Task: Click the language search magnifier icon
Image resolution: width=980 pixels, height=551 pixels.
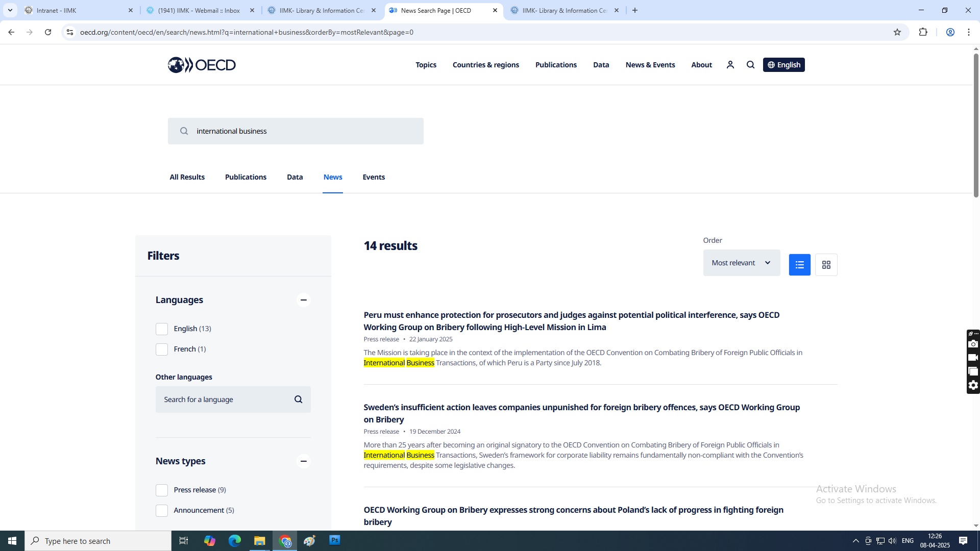Action: (299, 399)
